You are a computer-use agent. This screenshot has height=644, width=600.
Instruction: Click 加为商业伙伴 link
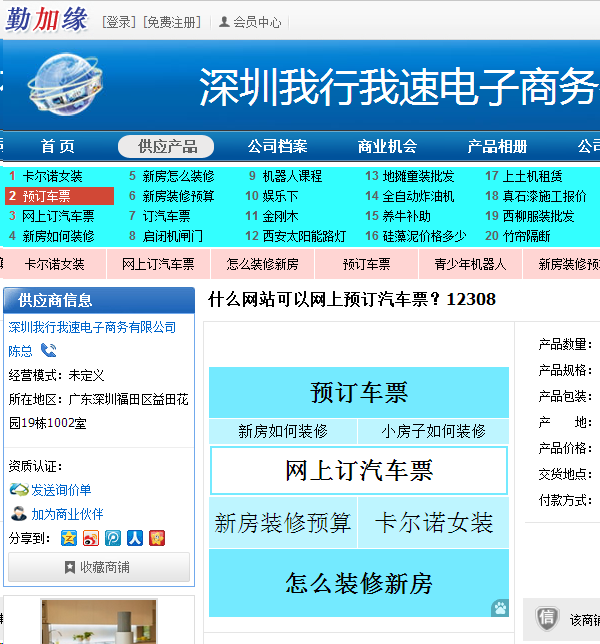(67, 514)
